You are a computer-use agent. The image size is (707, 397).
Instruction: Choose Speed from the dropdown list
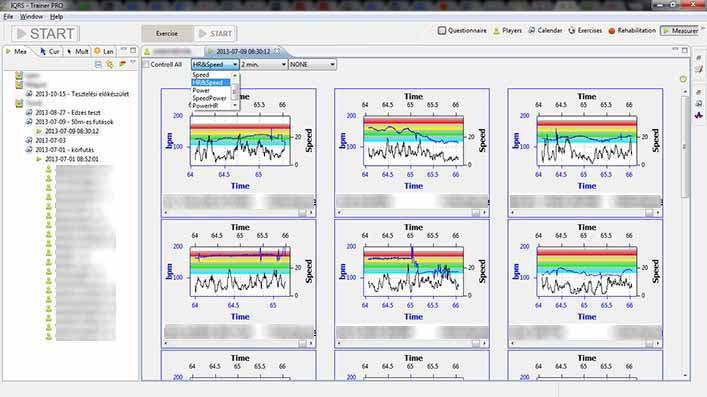(x=211, y=75)
